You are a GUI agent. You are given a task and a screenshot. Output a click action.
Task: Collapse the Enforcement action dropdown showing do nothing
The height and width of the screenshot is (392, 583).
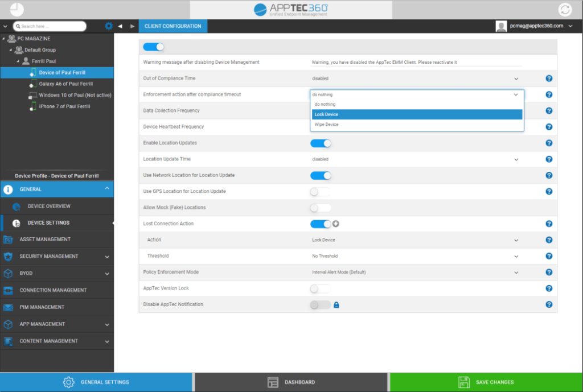point(417,94)
